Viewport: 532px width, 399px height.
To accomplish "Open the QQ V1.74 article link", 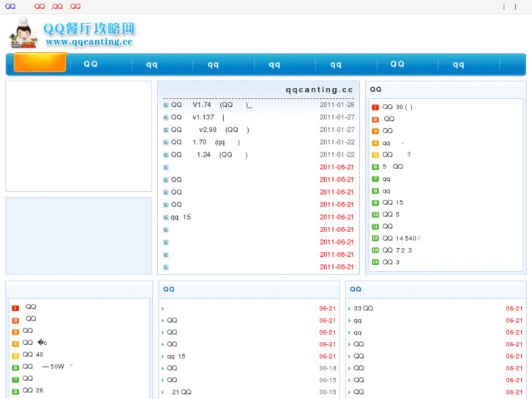I will point(211,105).
